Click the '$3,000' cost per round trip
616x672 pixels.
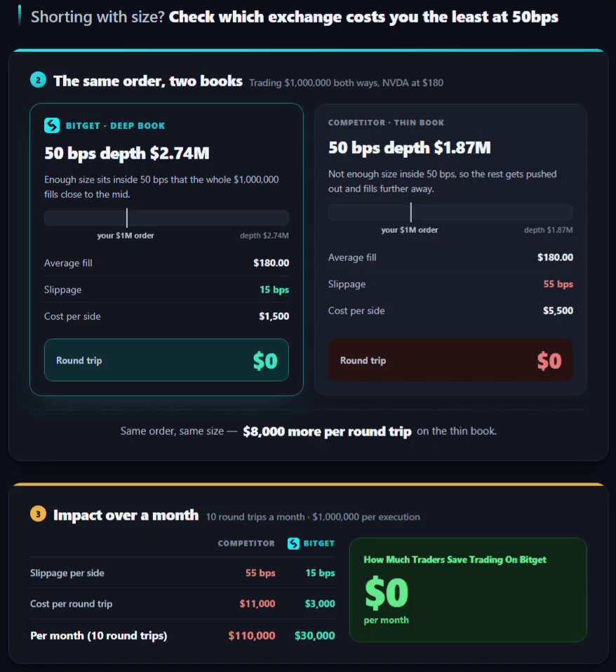tap(320, 604)
